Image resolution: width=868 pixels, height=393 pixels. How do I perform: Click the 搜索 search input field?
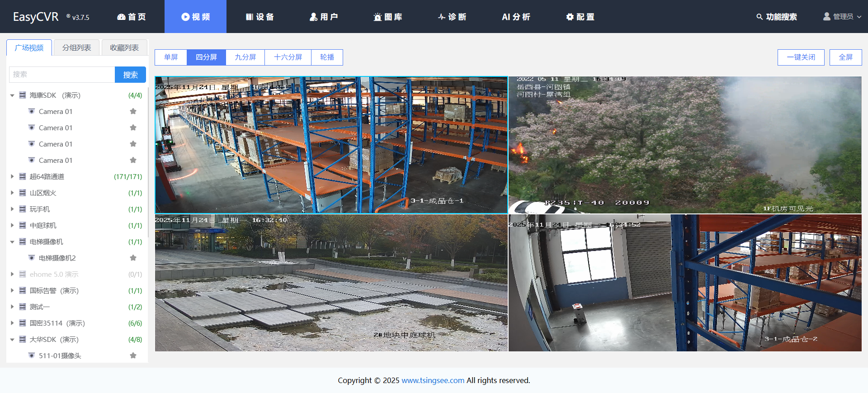62,75
